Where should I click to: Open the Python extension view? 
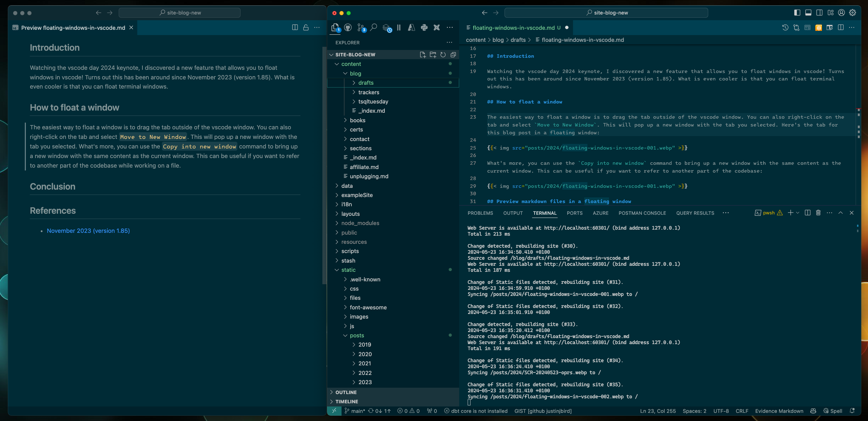[424, 27]
